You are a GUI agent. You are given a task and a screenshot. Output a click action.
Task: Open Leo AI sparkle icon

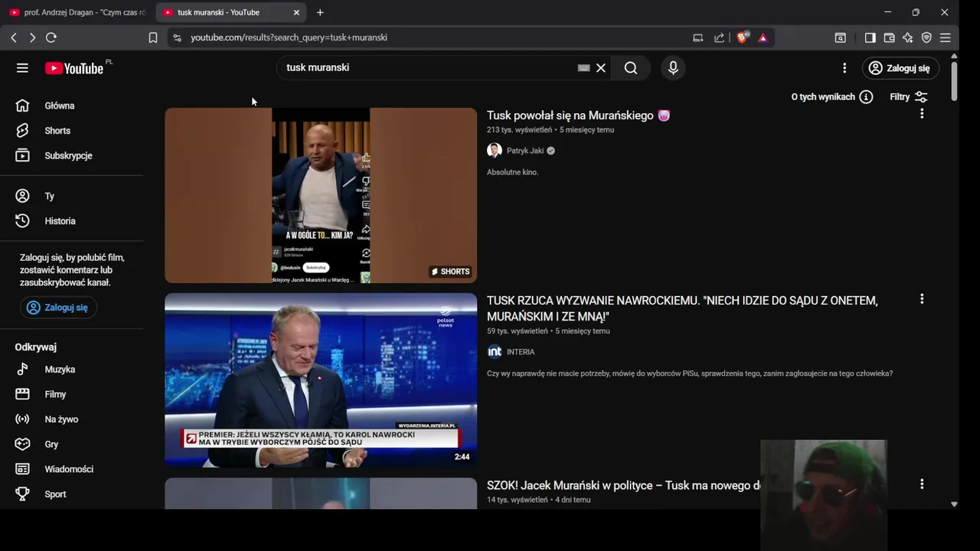(x=907, y=37)
